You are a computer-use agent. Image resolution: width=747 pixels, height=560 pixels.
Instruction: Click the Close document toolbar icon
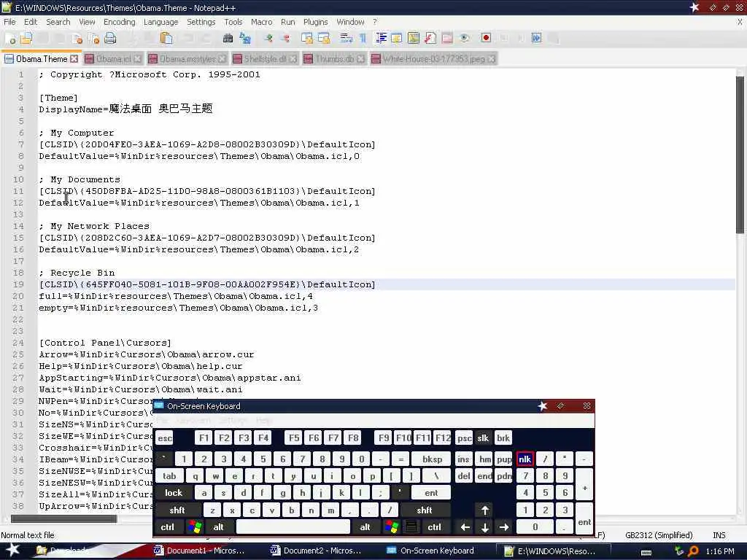pos(77,39)
